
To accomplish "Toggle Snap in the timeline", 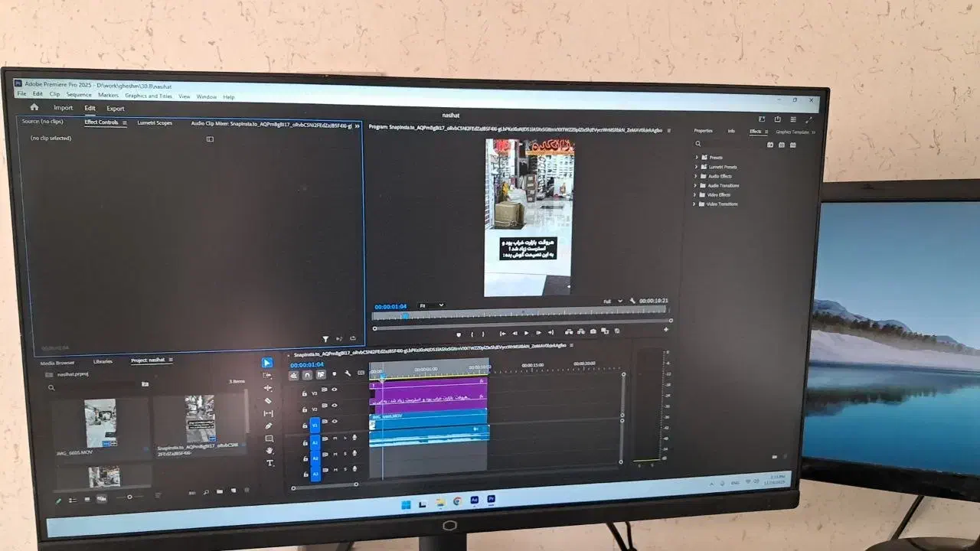I will [x=307, y=375].
